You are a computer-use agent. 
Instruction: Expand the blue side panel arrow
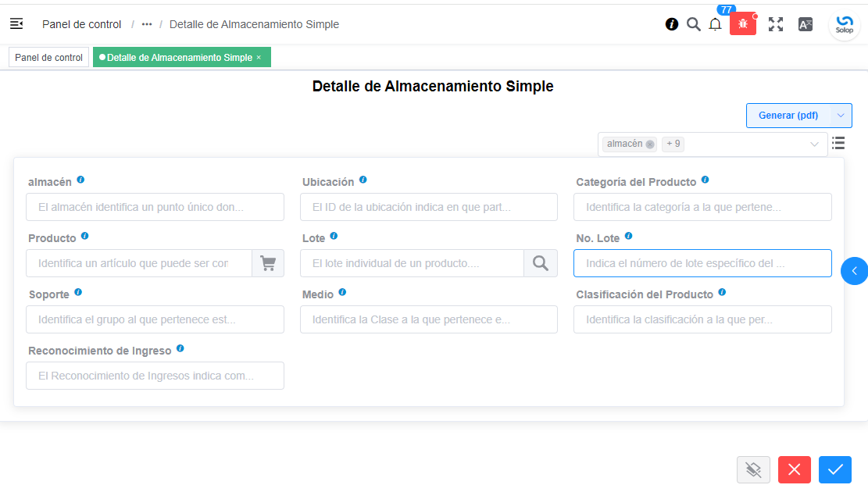click(854, 271)
